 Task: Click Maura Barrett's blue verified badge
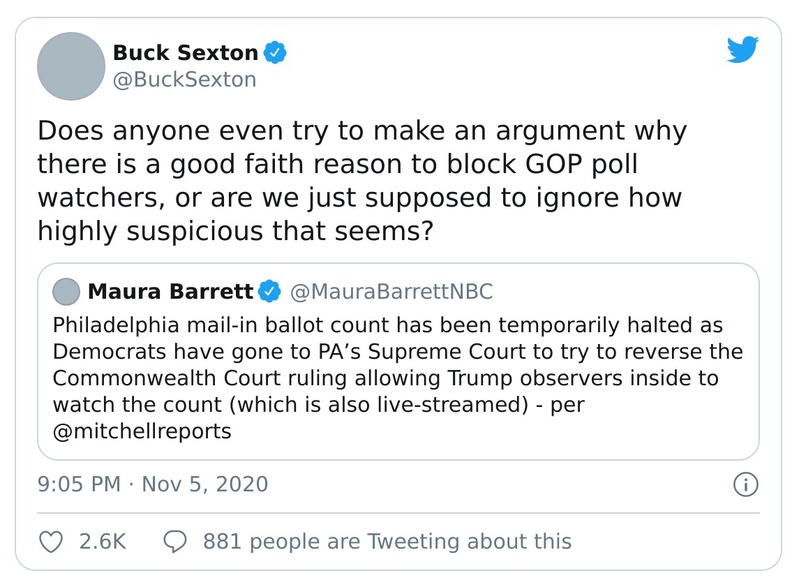tap(269, 291)
